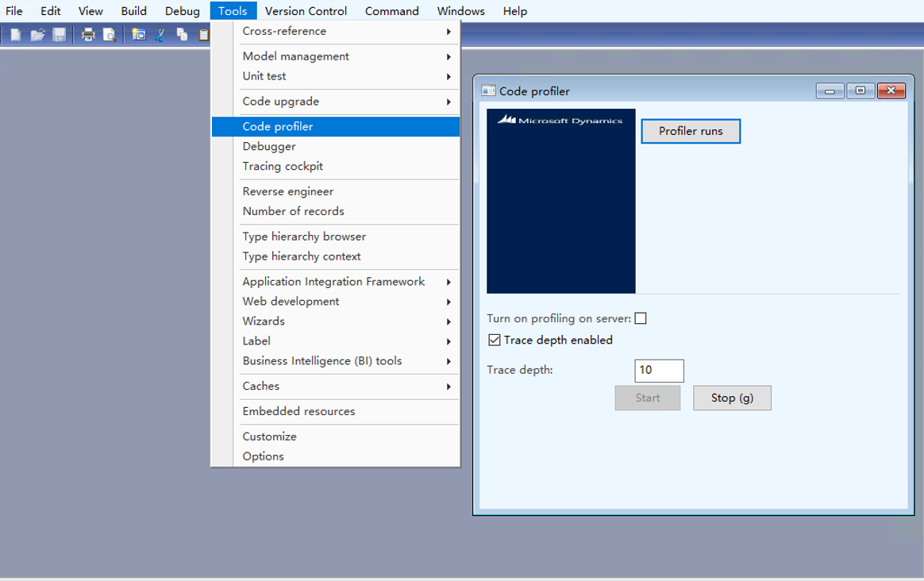Minimize the Code profiler window
The width and height of the screenshot is (924, 581).
coord(830,90)
